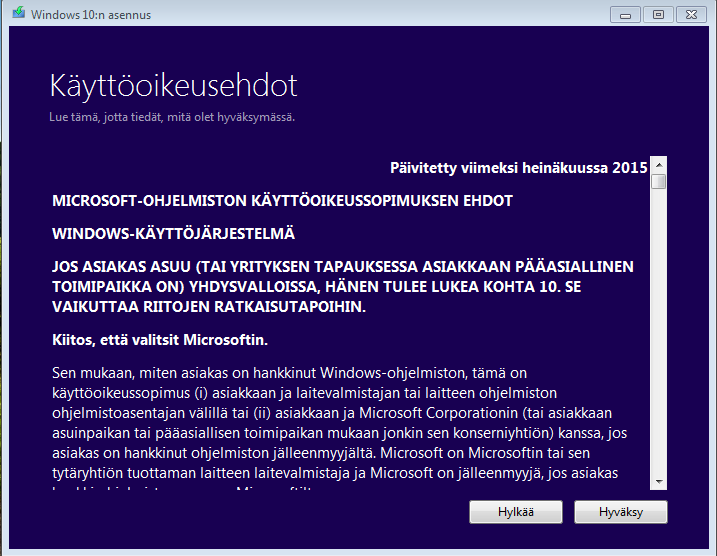Click 'Kiitos, että valitsit Microsoftin.' text
The image size is (717, 556).
coord(160,340)
